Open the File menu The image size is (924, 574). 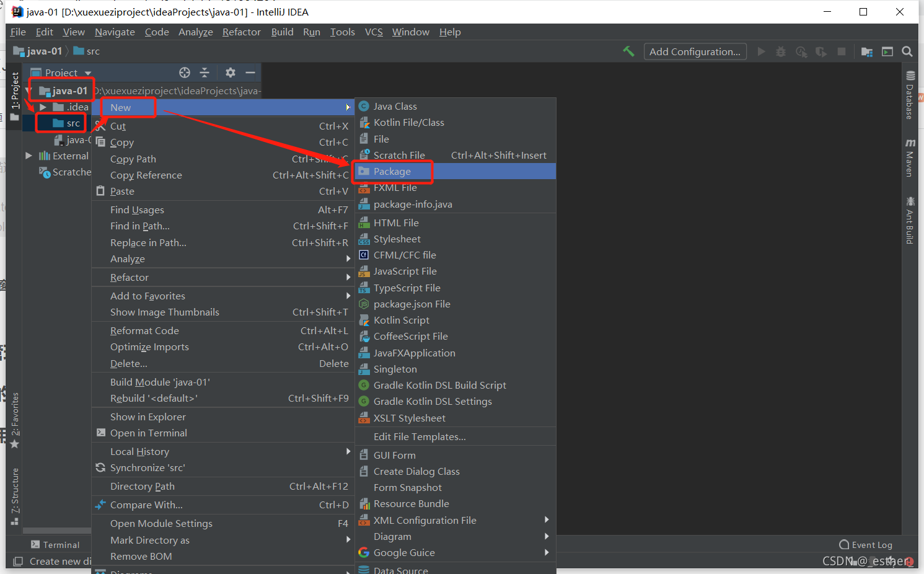click(18, 32)
